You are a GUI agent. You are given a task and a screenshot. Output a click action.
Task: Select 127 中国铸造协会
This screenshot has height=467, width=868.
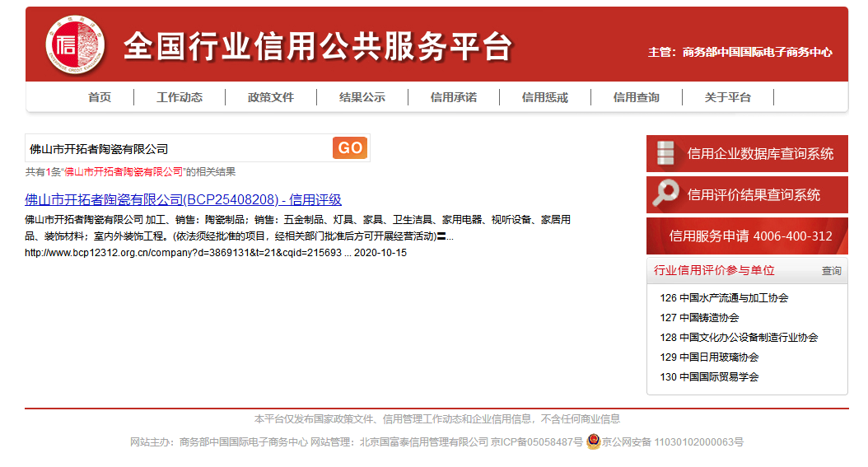point(699,318)
